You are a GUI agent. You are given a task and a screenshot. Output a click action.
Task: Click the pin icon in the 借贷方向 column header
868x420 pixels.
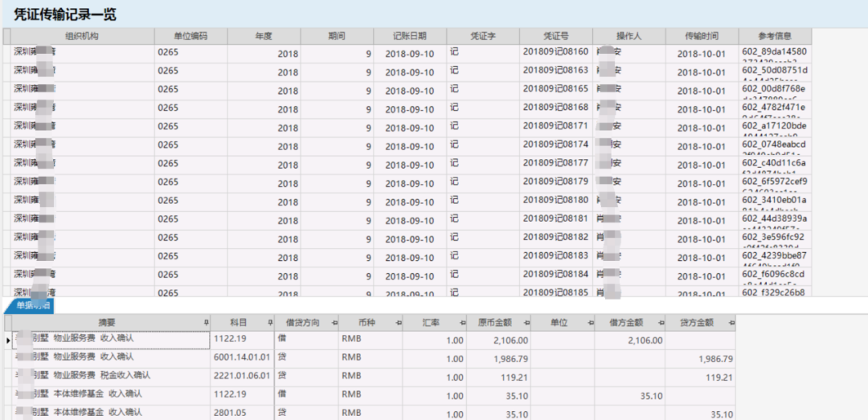pos(334,323)
